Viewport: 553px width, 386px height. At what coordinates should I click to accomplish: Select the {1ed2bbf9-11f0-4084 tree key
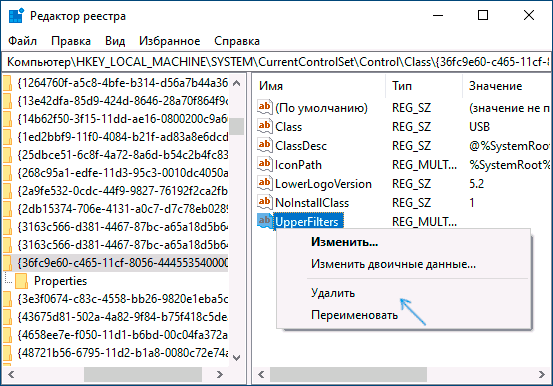[x=122, y=137]
